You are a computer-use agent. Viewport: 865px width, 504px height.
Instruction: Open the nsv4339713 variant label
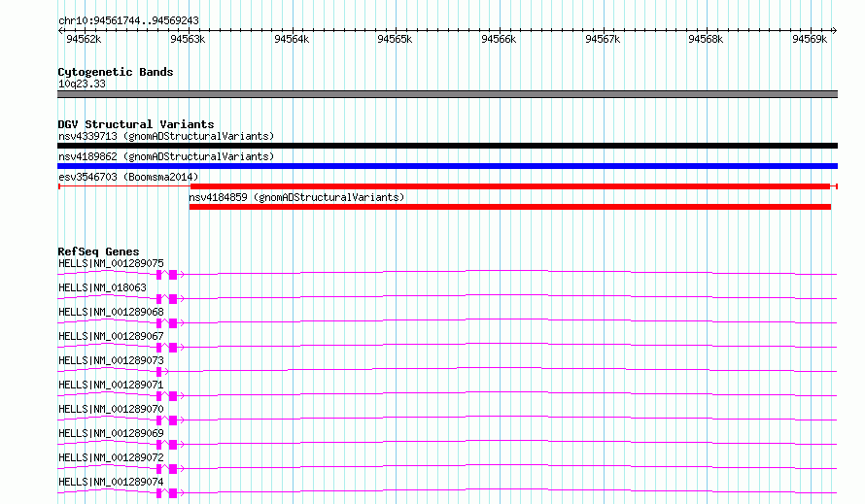pyautogui.click(x=166, y=136)
